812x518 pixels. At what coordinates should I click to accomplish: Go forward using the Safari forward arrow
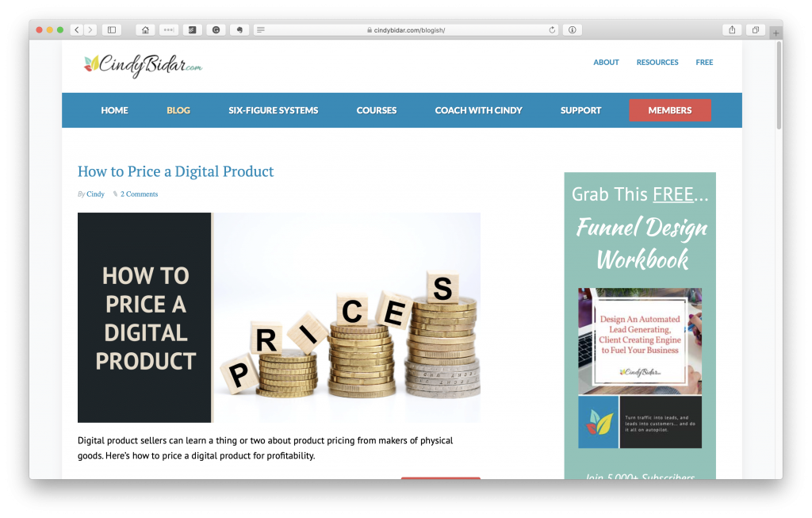click(90, 30)
